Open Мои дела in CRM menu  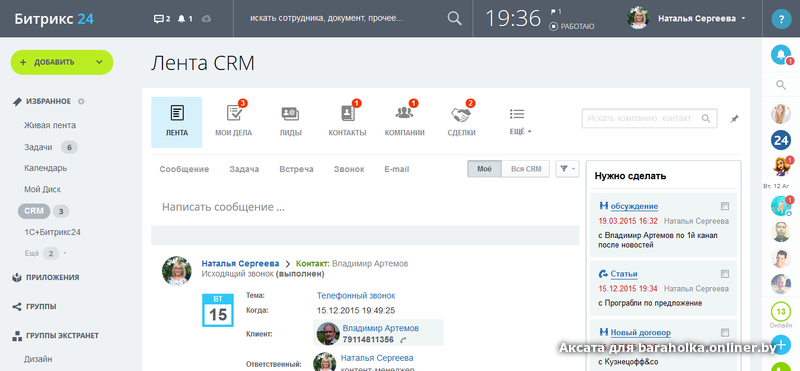tap(234, 122)
